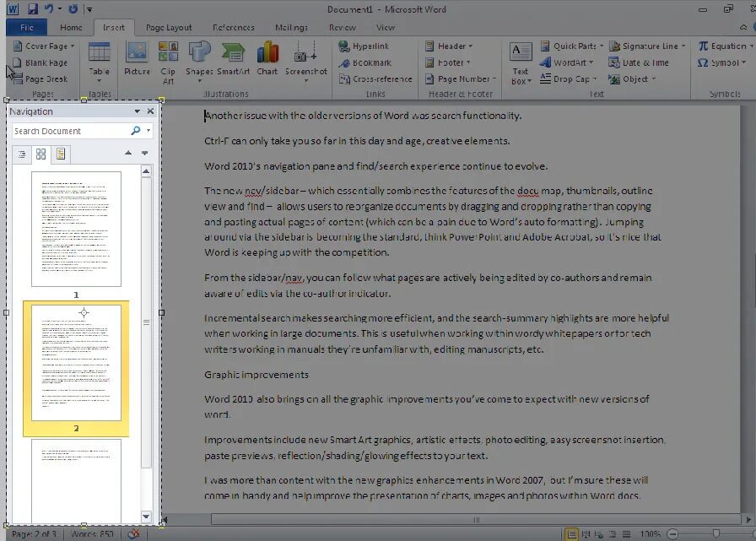Go to previous search result arrow
Image resolution: width=756 pixels, height=541 pixels.
(127, 153)
